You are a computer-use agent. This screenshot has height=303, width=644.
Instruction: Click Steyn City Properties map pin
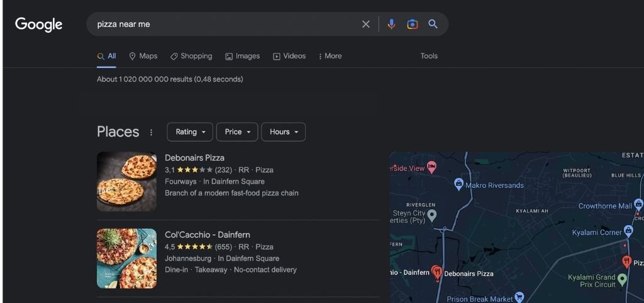(x=431, y=215)
